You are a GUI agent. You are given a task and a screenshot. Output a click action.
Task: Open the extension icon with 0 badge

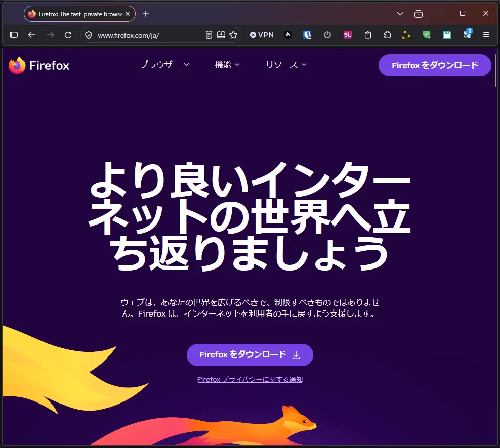pyautogui.click(x=468, y=34)
